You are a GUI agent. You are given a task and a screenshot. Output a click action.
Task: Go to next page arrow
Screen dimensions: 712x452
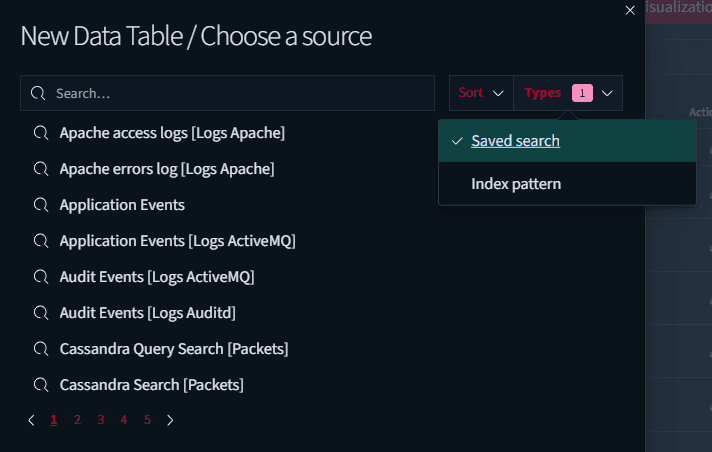[170, 420]
